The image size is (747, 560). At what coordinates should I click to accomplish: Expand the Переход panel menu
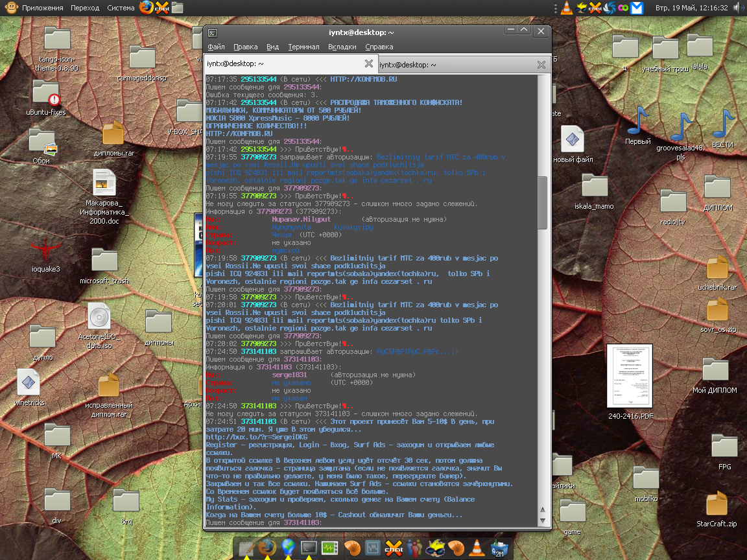tap(85, 8)
